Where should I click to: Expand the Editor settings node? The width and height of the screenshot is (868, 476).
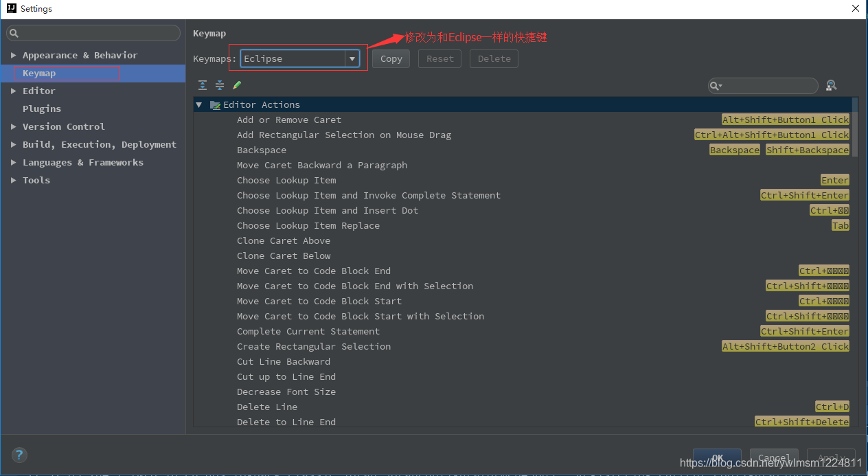tap(14, 91)
